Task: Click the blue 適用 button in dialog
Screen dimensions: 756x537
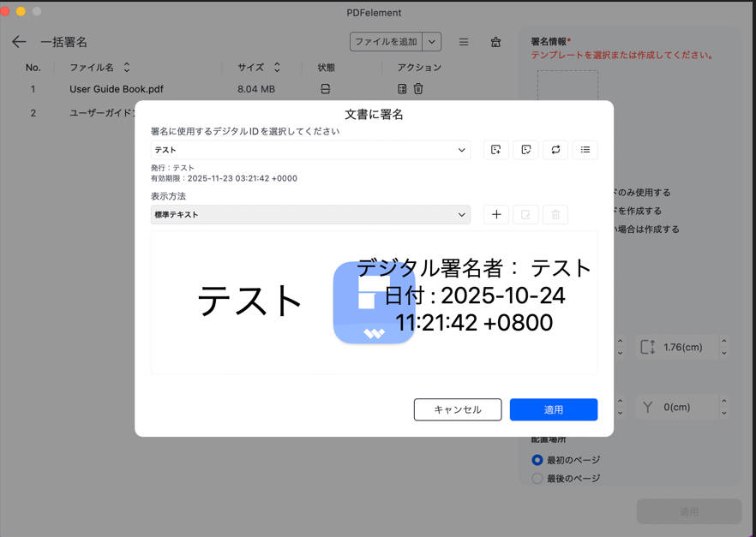Action: pyautogui.click(x=553, y=409)
